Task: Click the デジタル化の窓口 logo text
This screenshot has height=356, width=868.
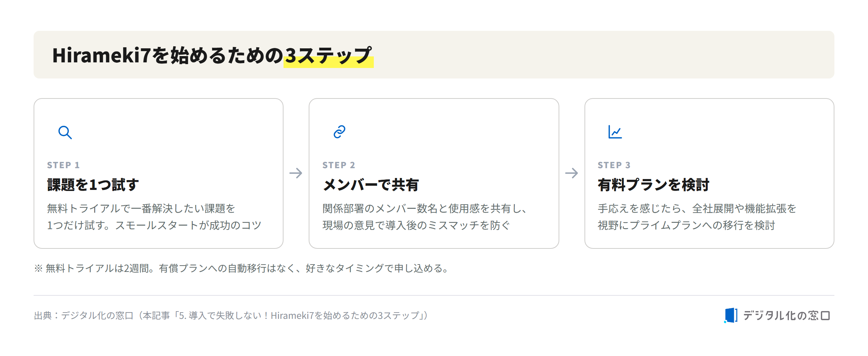Action: coord(786,315)
